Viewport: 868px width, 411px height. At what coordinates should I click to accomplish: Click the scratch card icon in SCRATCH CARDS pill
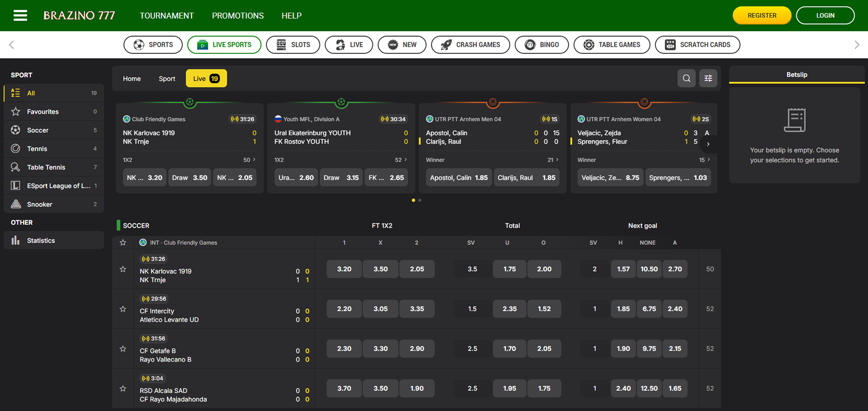point(670,45)
